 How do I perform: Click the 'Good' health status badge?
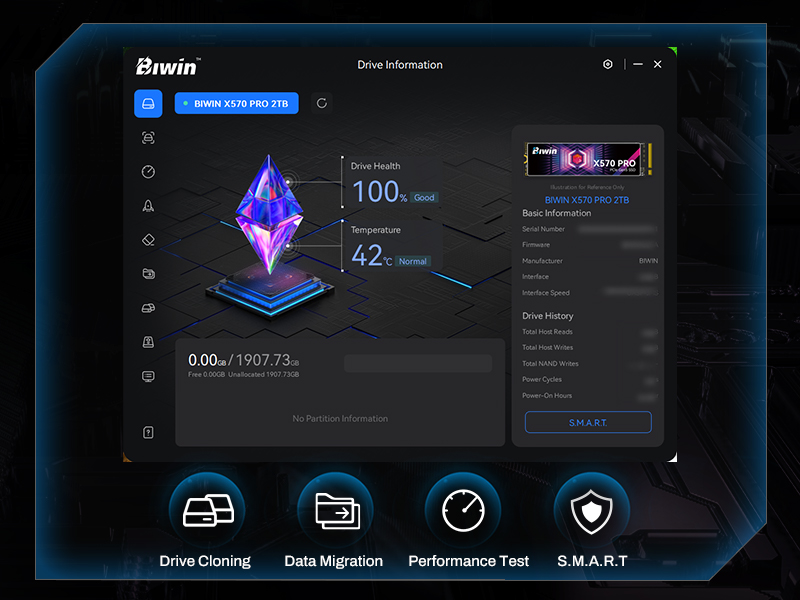point(424,197)
